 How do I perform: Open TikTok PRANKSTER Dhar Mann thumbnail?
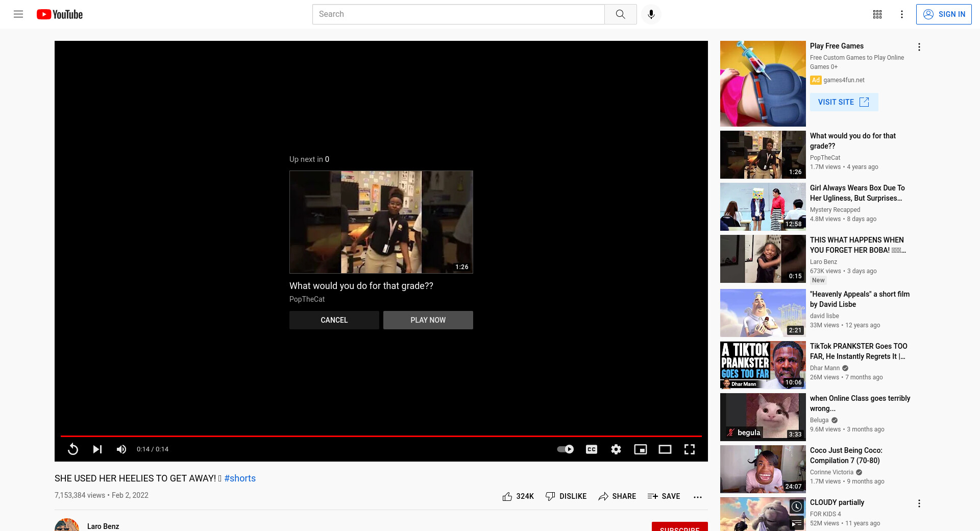(763, 365)
